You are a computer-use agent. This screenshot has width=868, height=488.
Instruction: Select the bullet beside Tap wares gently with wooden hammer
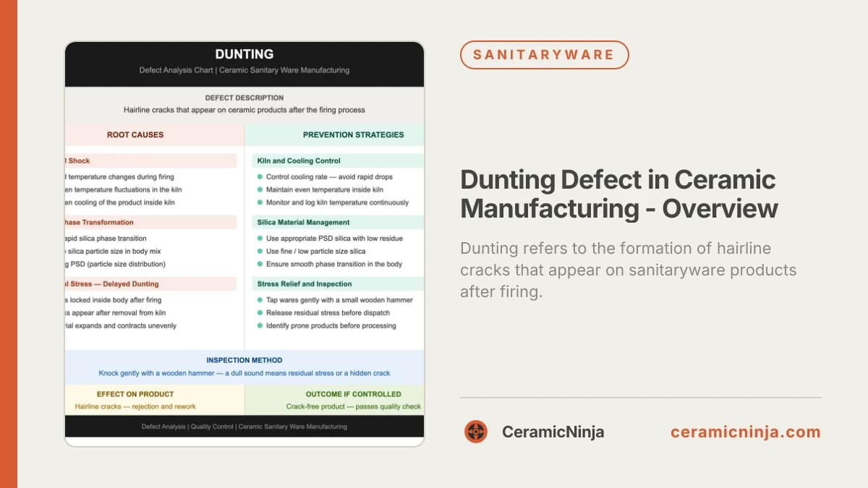point(259,300)
